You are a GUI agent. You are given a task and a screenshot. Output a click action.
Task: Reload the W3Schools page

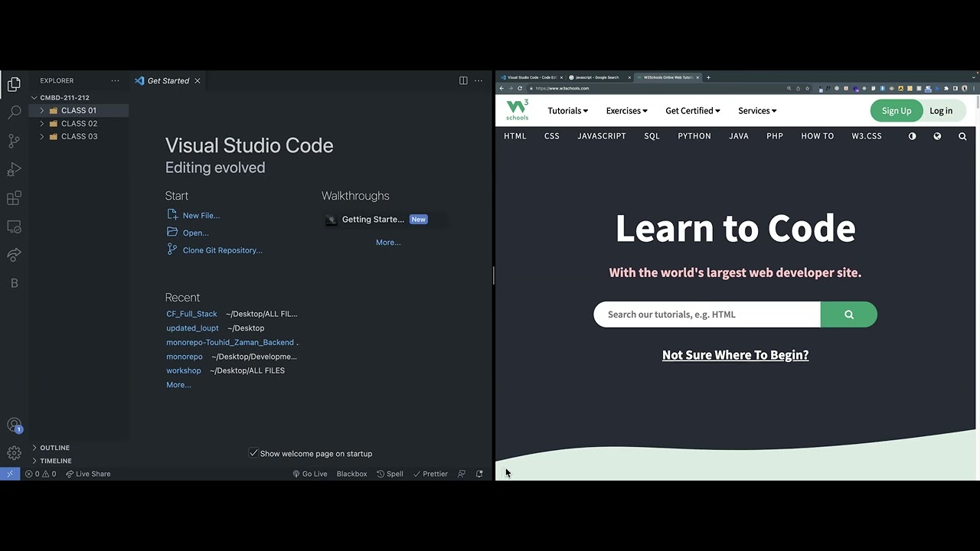(520, 88)
